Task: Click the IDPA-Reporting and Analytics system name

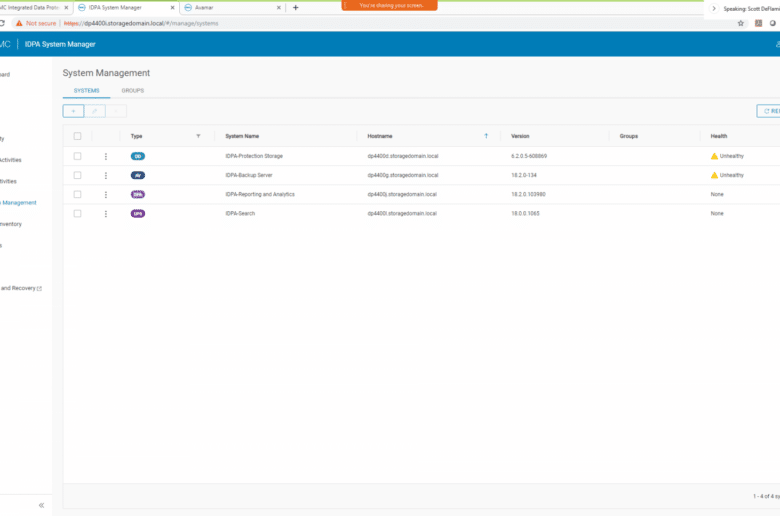Action: 260,195
